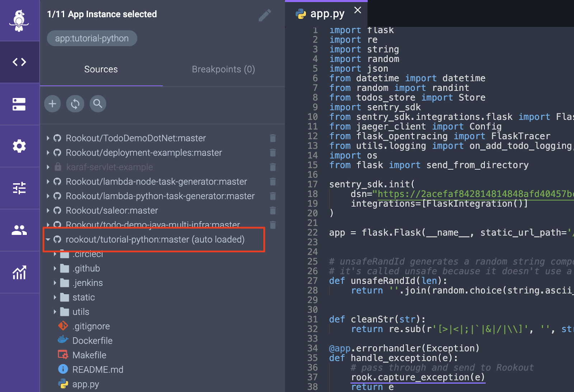Click 'integrations=[FlaskIntegration()]' line
The width and height of the screenshot is (574, 392).
click(x=439, y=204)
